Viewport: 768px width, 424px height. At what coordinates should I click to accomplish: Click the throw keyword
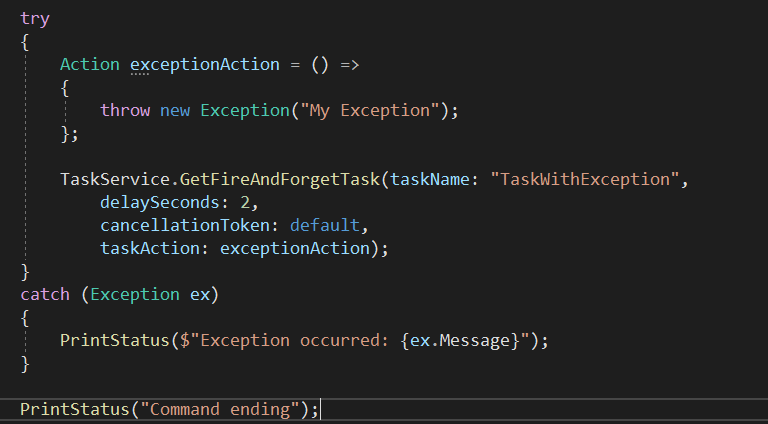pyautogui.click(x=125, y=110)
